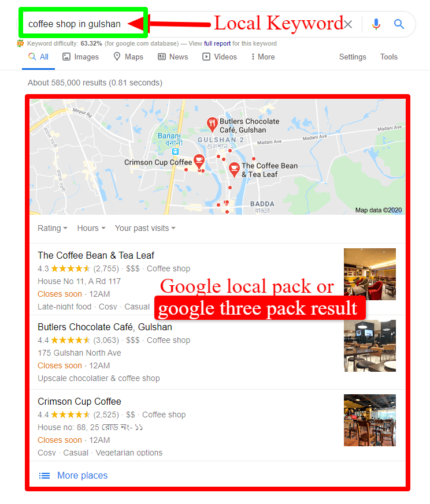The image size is (430, 504).
Task: Click Coffee Bean & Tea Leaf map pin
Action: pos(234,170)
